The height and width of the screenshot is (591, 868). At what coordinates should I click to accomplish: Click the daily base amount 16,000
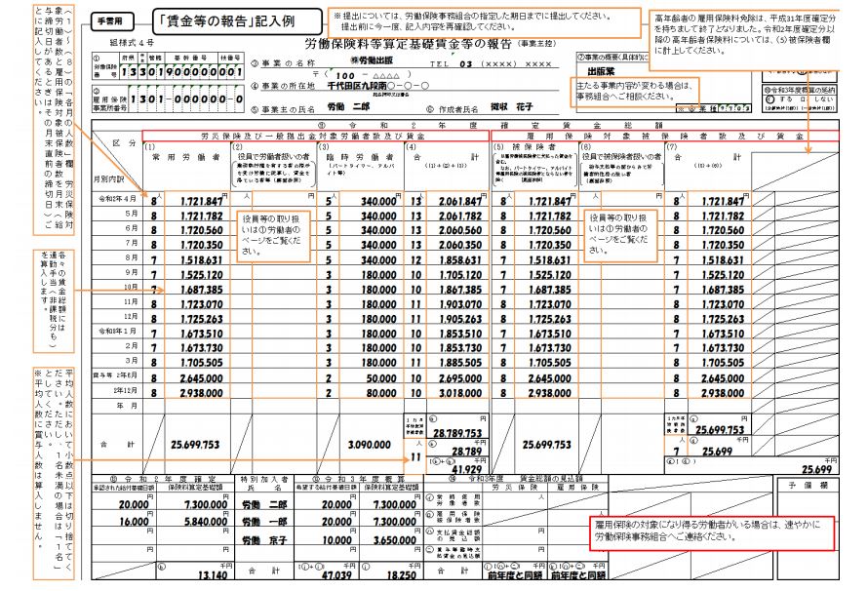click(134, 523)
